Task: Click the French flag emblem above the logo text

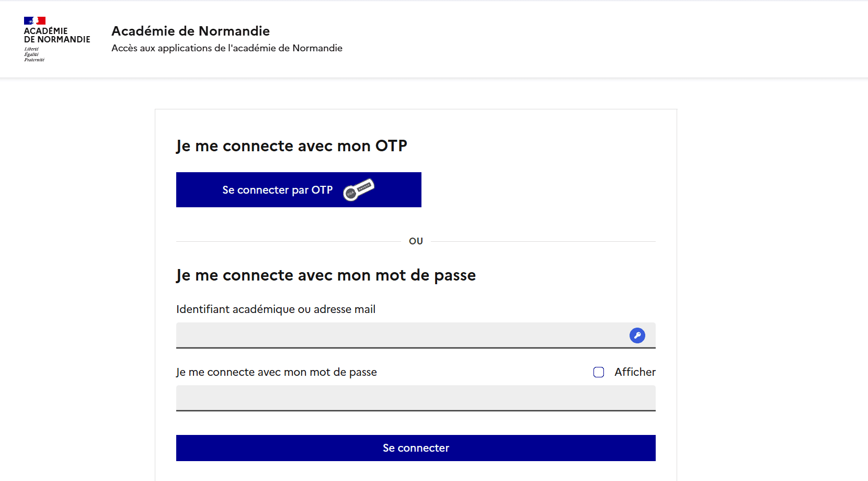Action: [35, 20]
